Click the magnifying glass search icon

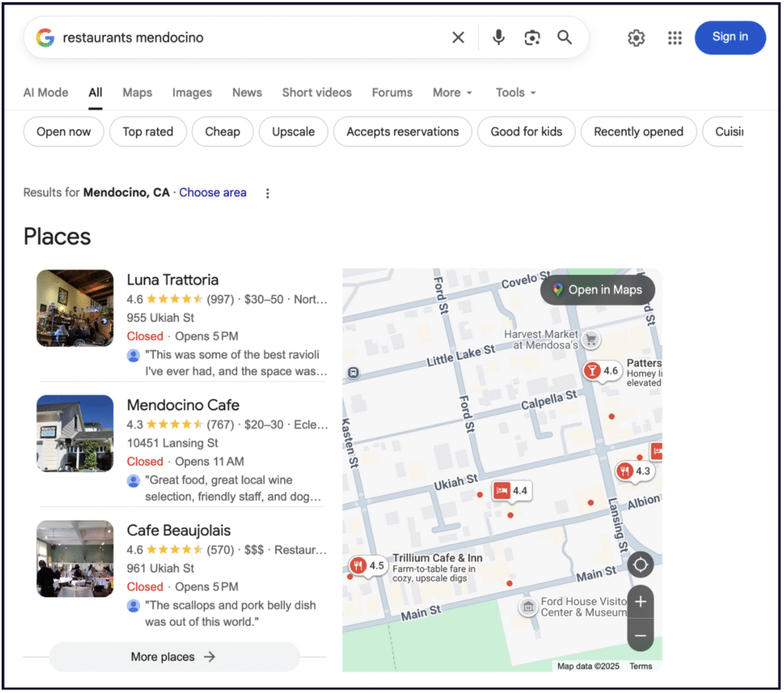(565, 38)
